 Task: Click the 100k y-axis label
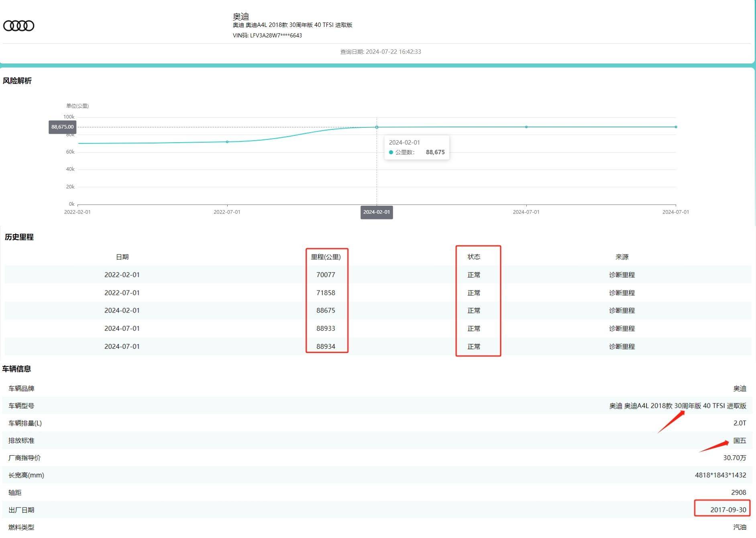pyautogui.click(x=69, y=117)
